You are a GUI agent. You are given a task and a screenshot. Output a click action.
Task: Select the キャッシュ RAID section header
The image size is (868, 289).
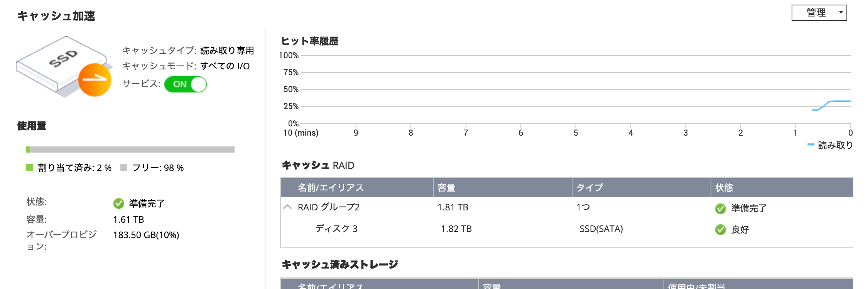317,164
